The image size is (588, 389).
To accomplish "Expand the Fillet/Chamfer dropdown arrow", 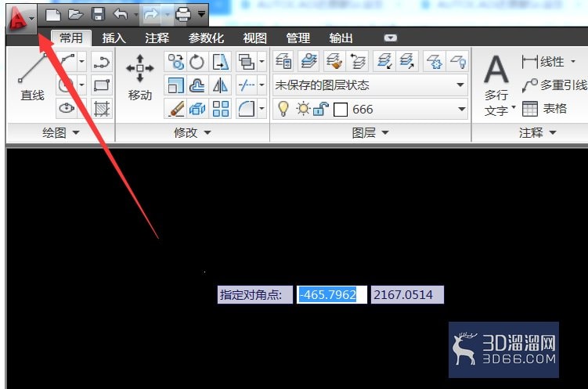I will coord(262,109).
